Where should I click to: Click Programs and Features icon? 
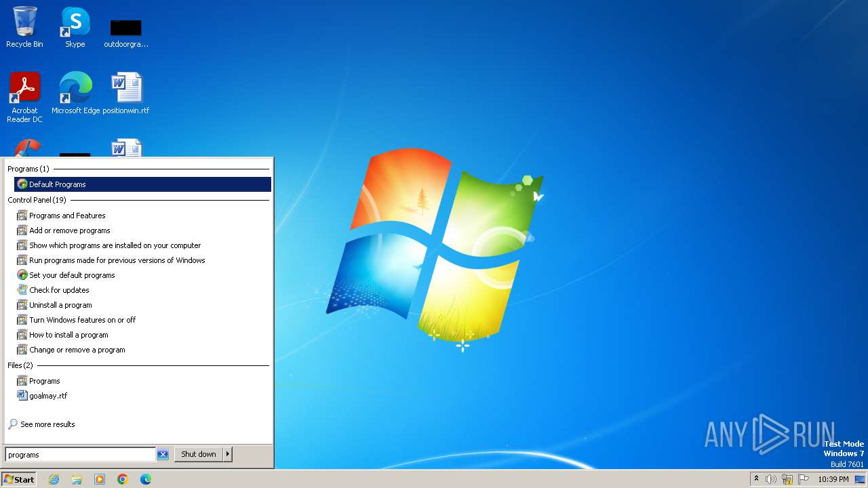pos(22,216)
